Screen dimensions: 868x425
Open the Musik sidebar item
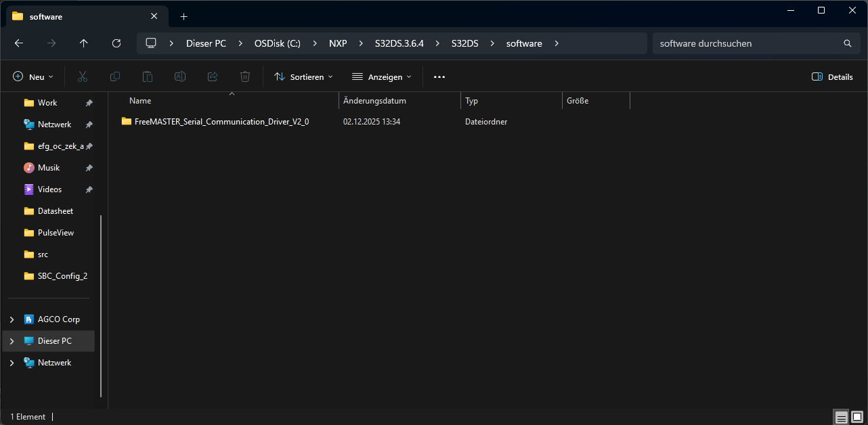click(x=49, y=168)
